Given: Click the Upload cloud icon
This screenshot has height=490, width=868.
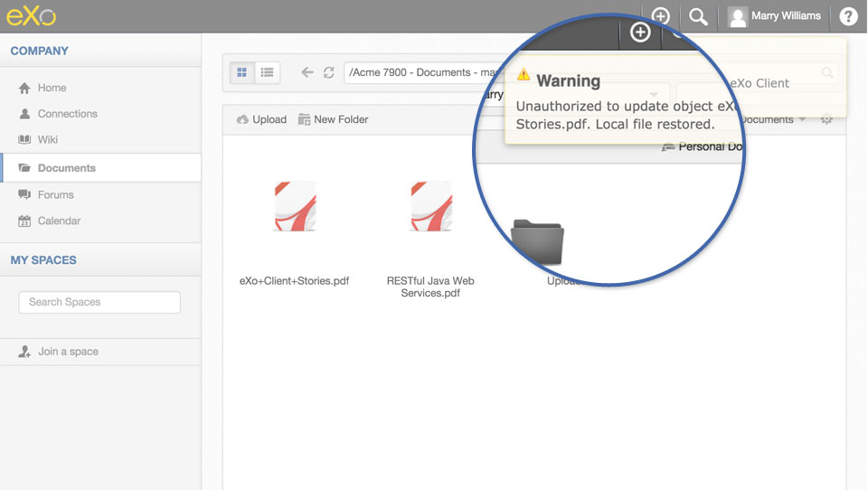Looking at the screenshot, I should coord(242,119).
